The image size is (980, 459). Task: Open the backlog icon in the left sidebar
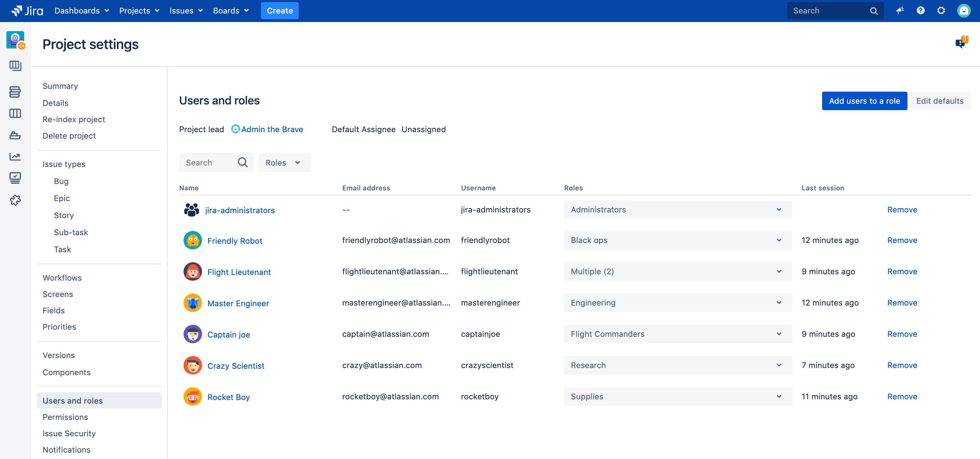point(15,92)
